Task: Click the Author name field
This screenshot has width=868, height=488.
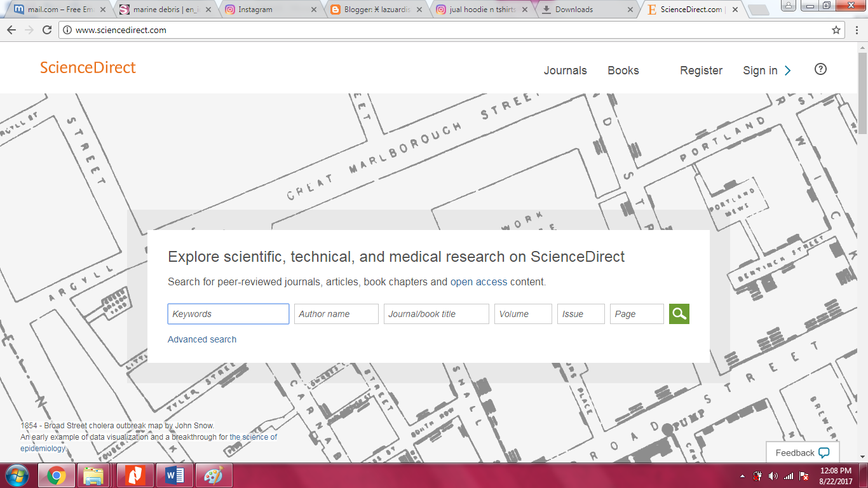Action: 336,314
